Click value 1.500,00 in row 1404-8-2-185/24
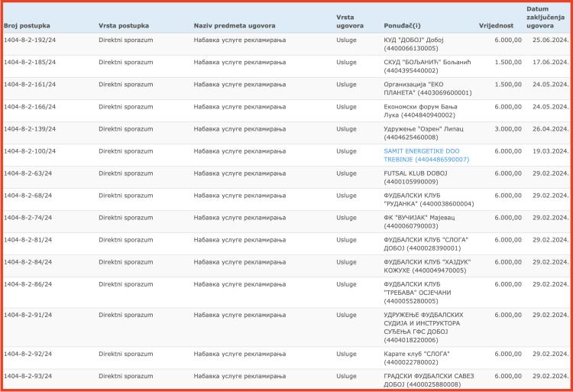The width and height of the screenshot is (573, 392). pos(508,62)
